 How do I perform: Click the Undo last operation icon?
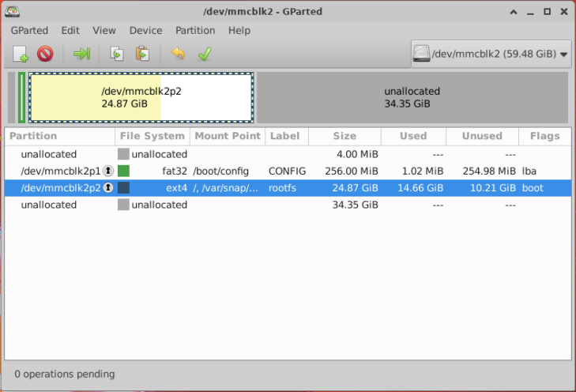pyautogui.click(x=178, y=54)
